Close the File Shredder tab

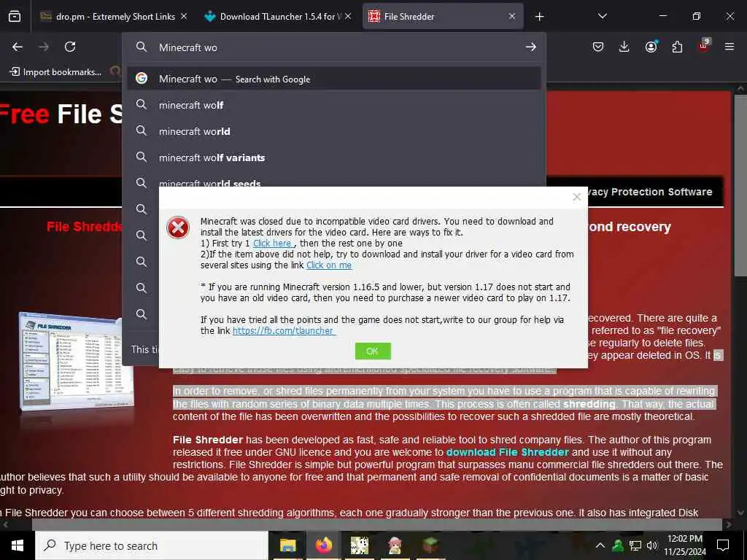click(512, 17)
